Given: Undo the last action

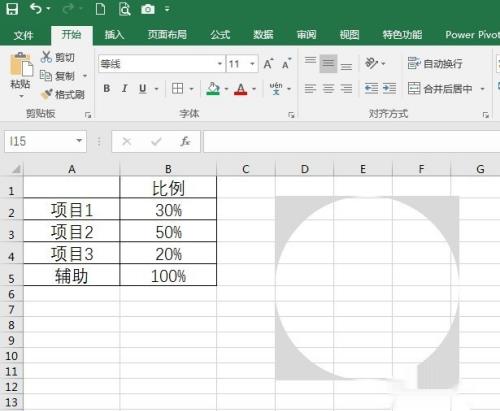Looking at the screenshot, I should pos(36,8).
